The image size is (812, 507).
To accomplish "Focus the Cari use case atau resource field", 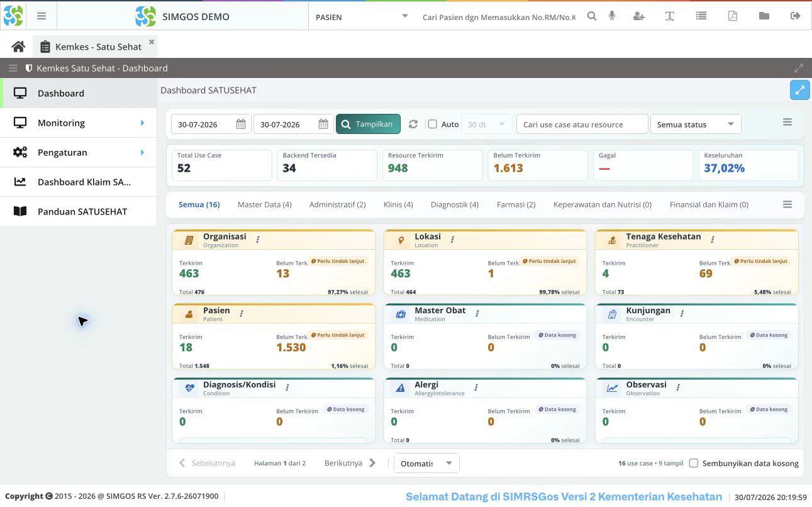I will click(x=582, y=124).
